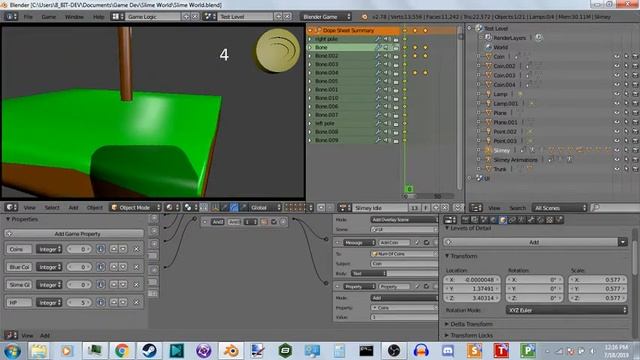Open the 3D viewport Select menu

coord(52,208)
